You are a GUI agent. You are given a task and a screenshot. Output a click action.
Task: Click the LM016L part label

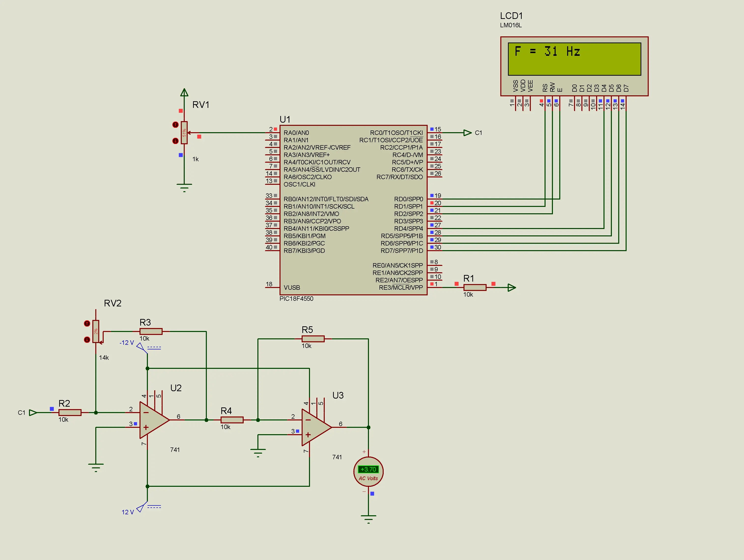(511, 25)
